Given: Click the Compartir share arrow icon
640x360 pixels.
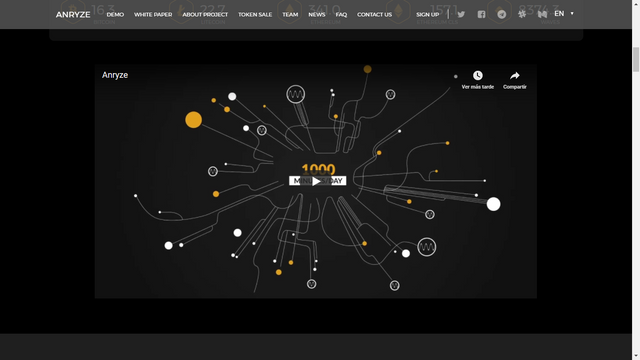Looking at the screenshot, I should 515,76.
